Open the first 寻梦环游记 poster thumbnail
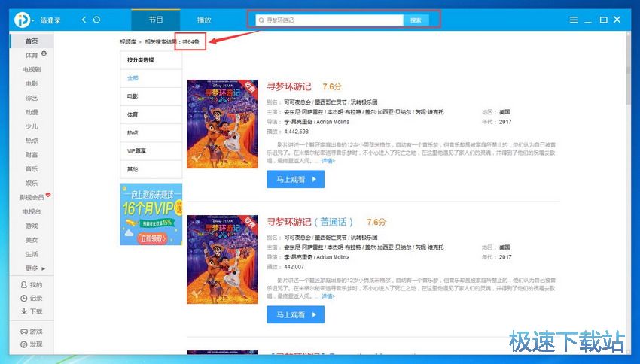The image size is (640, 364). (222, 124)
